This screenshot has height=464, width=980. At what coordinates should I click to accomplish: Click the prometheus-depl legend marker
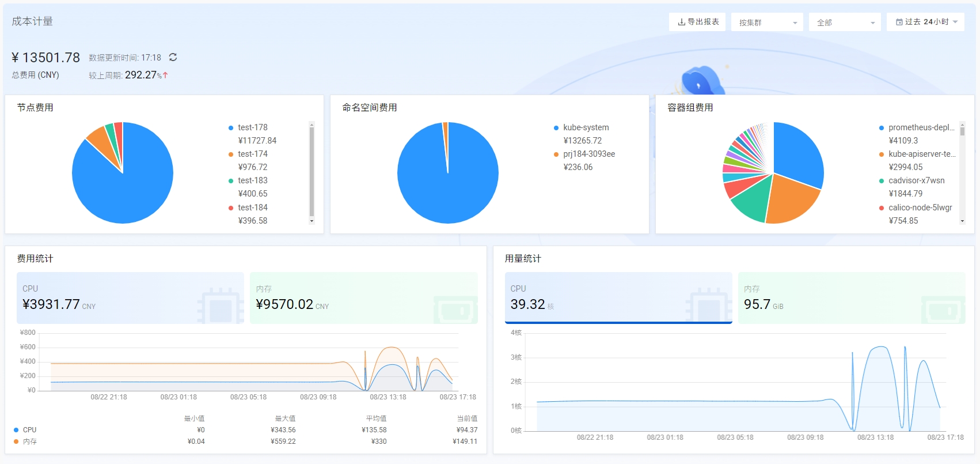pos(882,128)
